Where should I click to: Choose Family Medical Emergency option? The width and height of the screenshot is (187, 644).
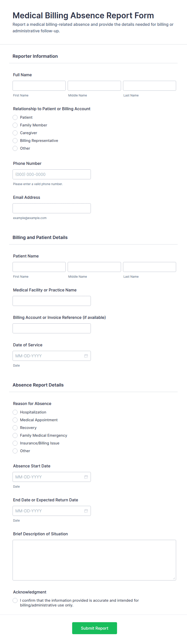[x=15, y=435]
